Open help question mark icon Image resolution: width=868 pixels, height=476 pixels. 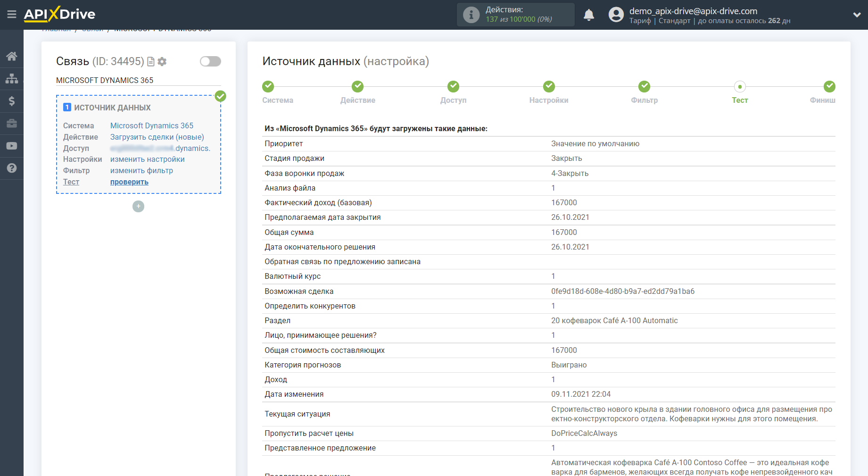[x=12, y=168]
